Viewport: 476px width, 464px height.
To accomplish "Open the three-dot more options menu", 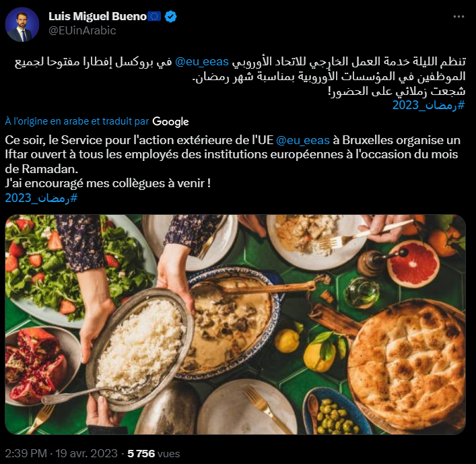I will point(458,17).
